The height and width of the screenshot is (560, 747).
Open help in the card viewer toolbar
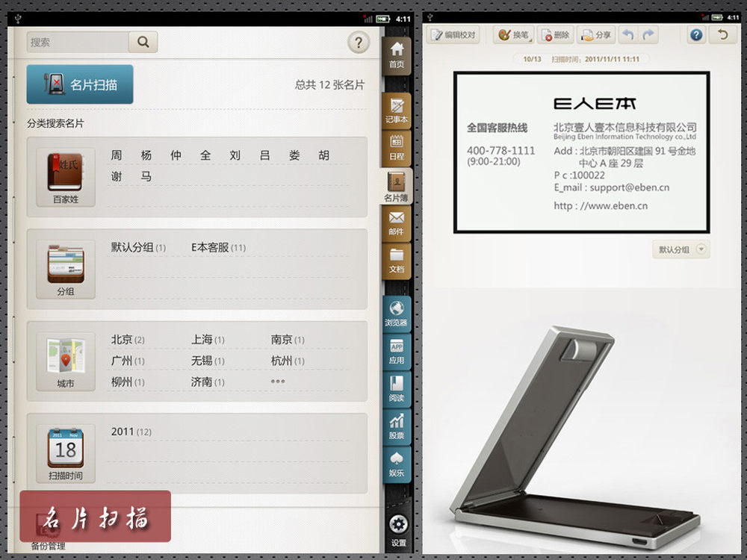pyautogui.click(x=696, y=35)
